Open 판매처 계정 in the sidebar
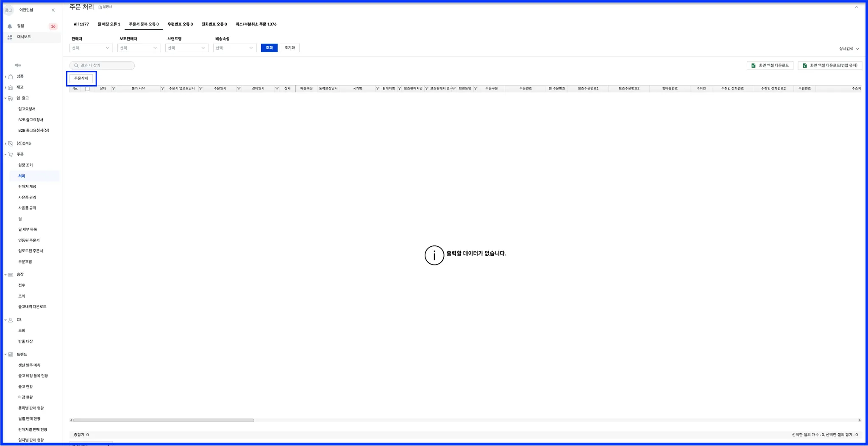The image size is (868, 446). click(x=27, y=187)
